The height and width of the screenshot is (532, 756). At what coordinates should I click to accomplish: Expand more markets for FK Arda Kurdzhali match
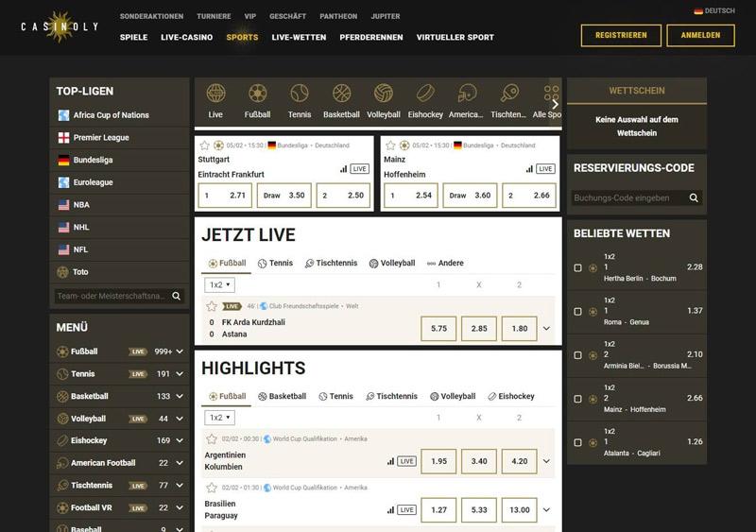tap(546, 329)
